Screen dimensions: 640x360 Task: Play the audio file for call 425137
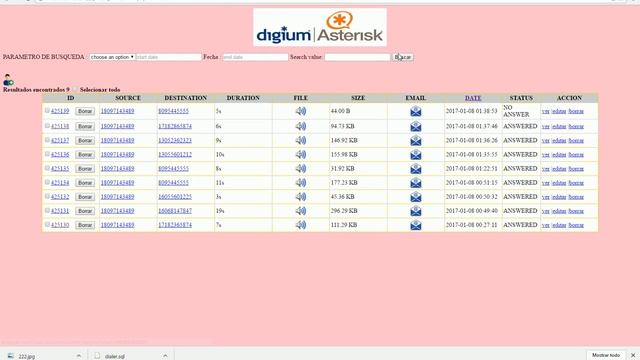[x=301, y=140]
